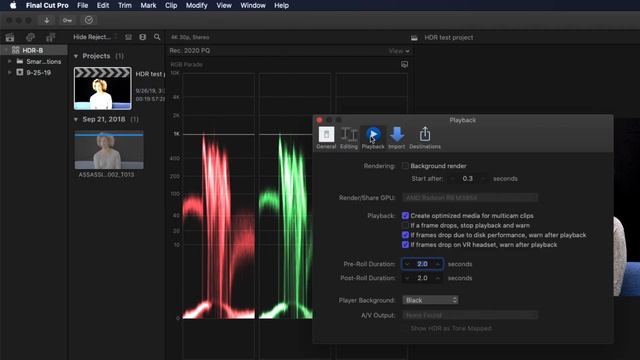Open the Help menu
640x360 pixels.
coord(281,5)
